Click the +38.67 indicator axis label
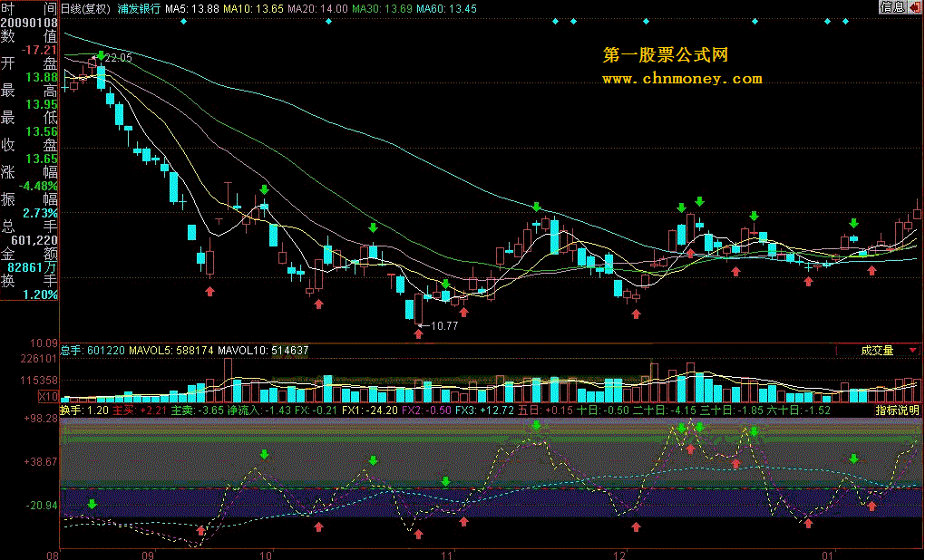 41,461
